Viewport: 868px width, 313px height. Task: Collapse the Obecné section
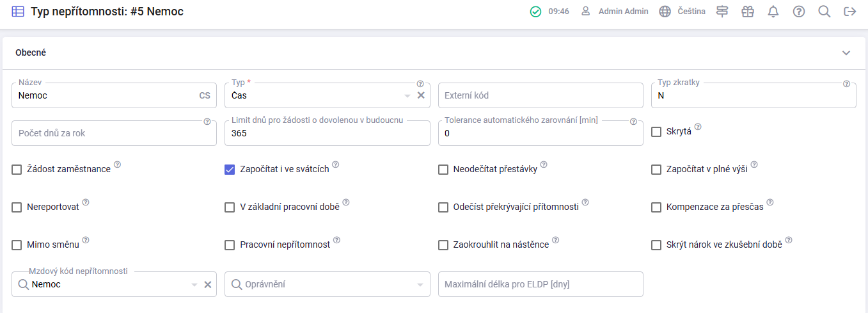pyautogui.click(x=846, y=53)
